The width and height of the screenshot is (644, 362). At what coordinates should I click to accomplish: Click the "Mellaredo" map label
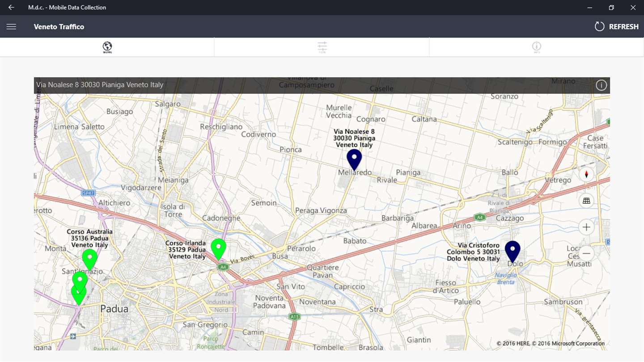355,173
